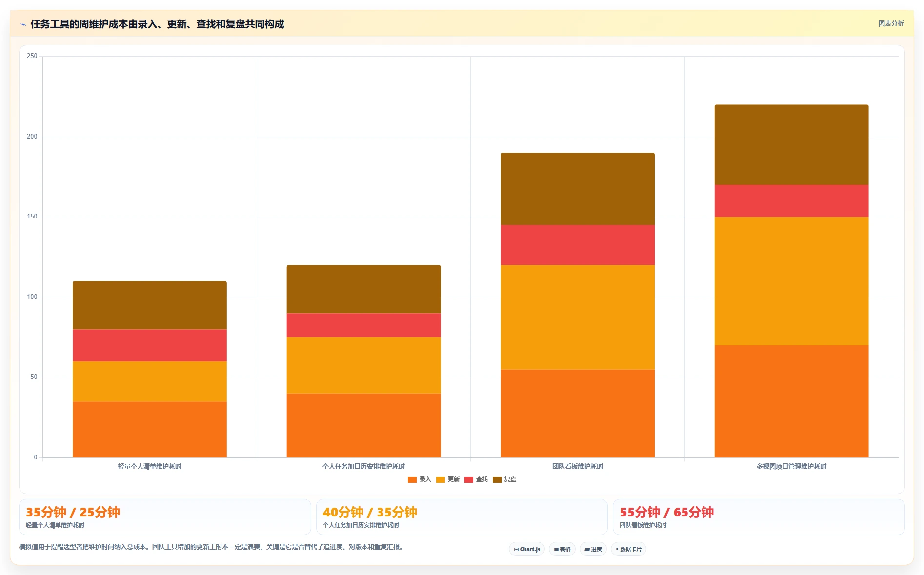Click the y-axis value 250
Image resolution: width=924 pixels, height=575 pixels.
(x=32, y=56)
